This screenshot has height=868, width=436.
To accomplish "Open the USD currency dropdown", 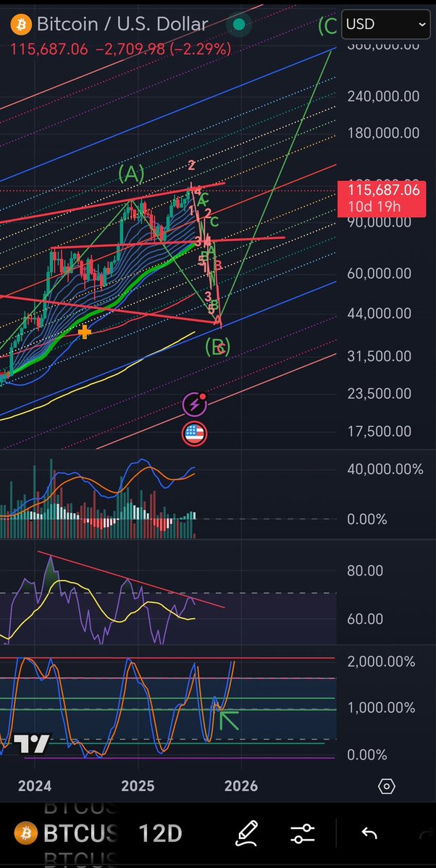I will (x=386, y=25).
